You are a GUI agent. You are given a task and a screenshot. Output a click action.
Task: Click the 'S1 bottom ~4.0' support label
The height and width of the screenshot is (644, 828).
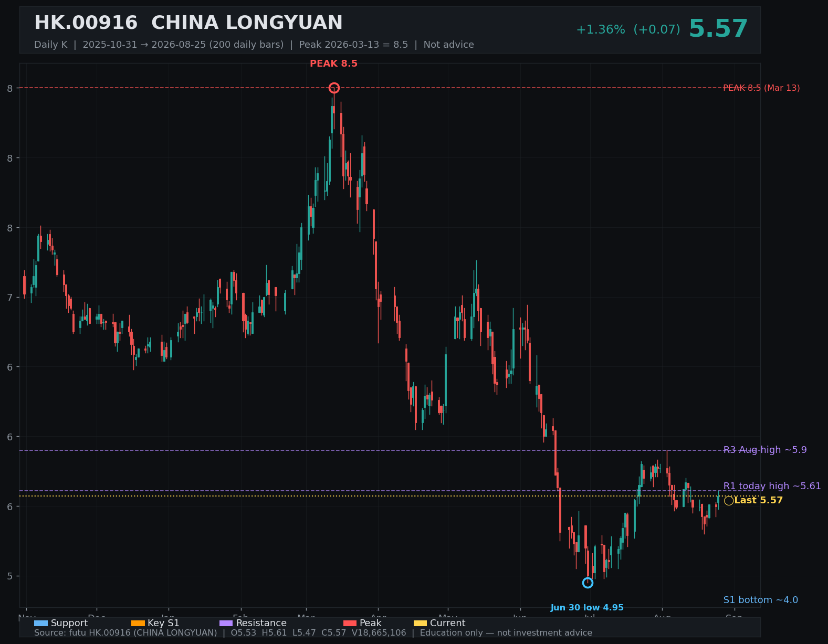(760, 600)
